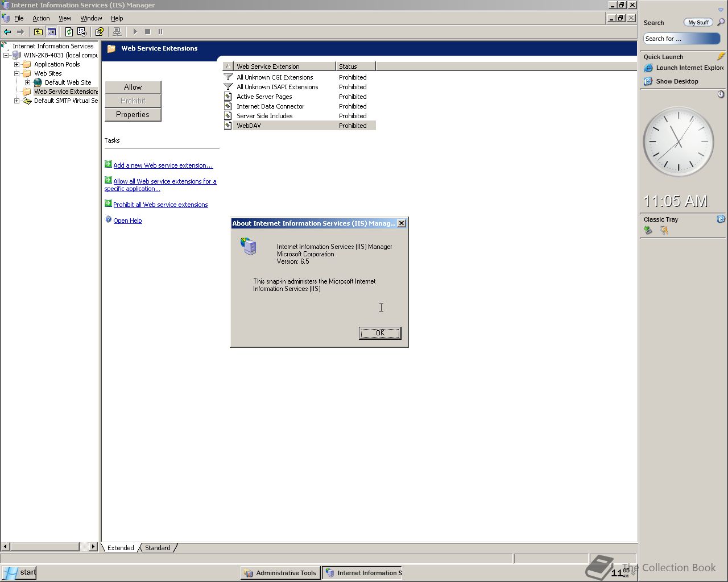Expand the Default SMTP Virtual Server node
The width and height of the screenshot is (728, 582).
16,101
